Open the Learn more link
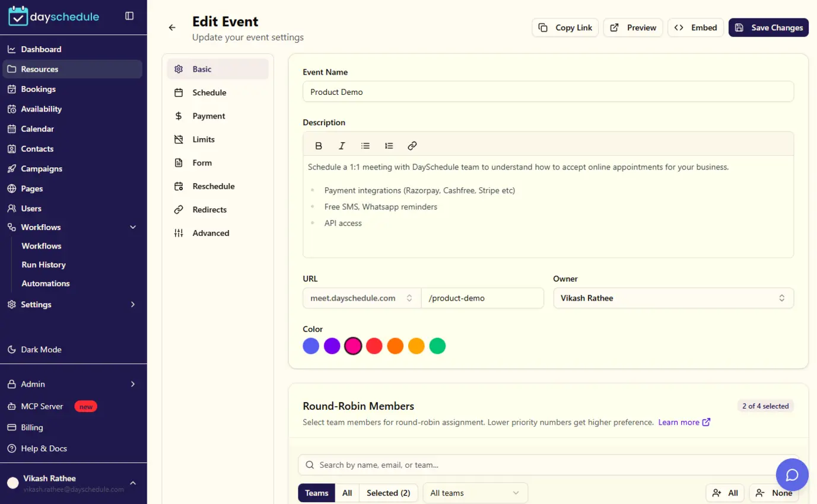 point(684,422)
